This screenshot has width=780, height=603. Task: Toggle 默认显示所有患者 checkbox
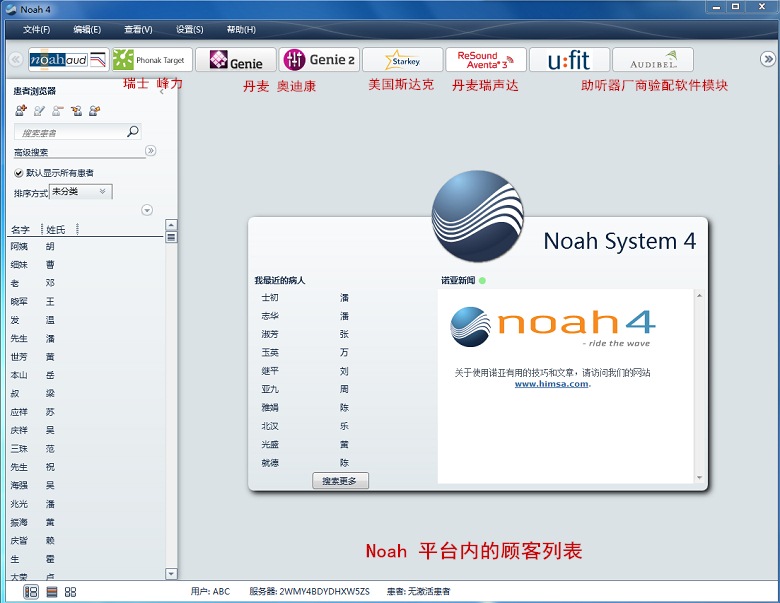click(x=19, y=173)
